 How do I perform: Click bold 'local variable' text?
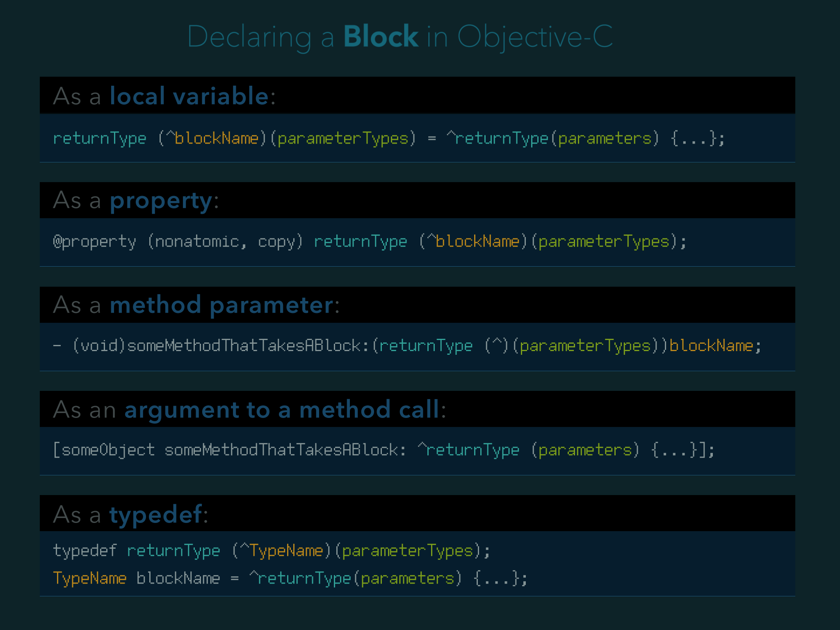pyautogui.click(x=189, y=96)
